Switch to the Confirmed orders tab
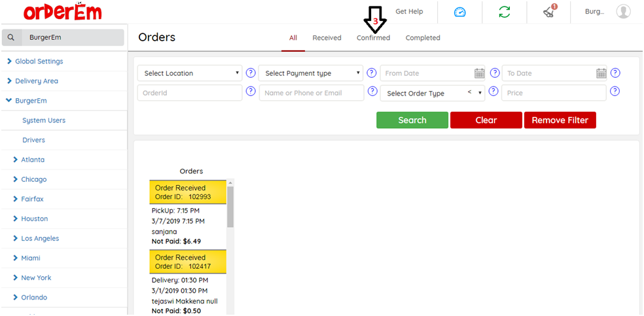 coord(373,38)
